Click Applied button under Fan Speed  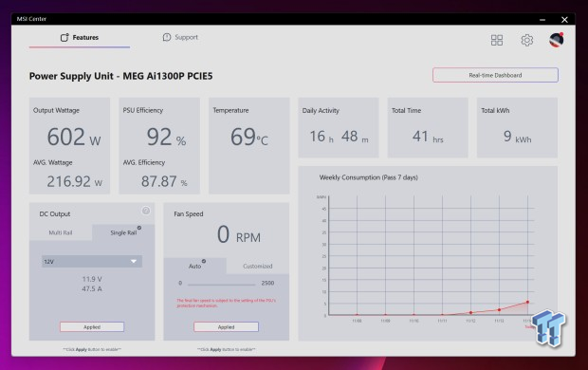pyautogui.click(x=226, y=327)
